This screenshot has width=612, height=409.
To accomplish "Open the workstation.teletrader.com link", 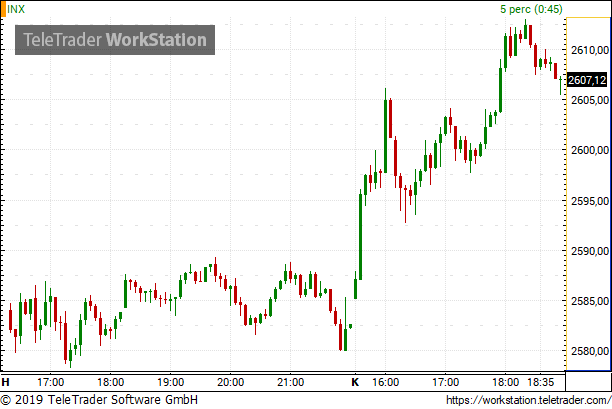I will [x=528, y=400].
